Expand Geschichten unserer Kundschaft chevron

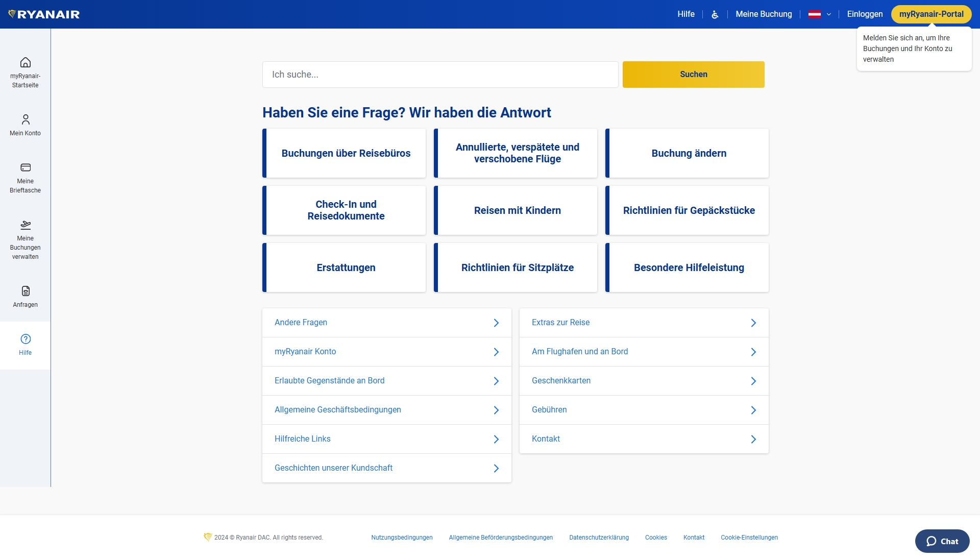(496, 468)
